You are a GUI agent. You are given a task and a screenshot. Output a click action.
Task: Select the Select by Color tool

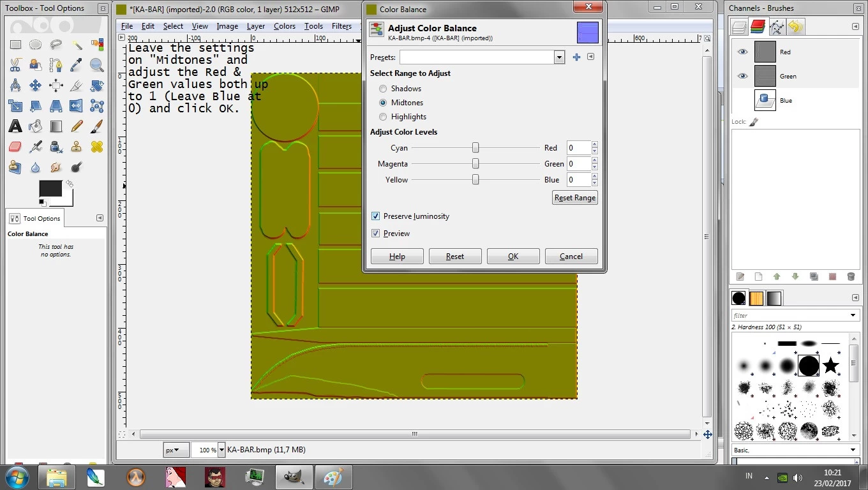click(x=97, y=45)
